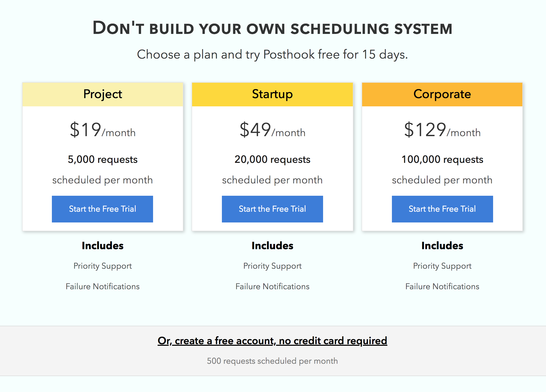Screen dimensions: 546x392
Task: Click the 20,000 requests label
Action: click(272, 160)
